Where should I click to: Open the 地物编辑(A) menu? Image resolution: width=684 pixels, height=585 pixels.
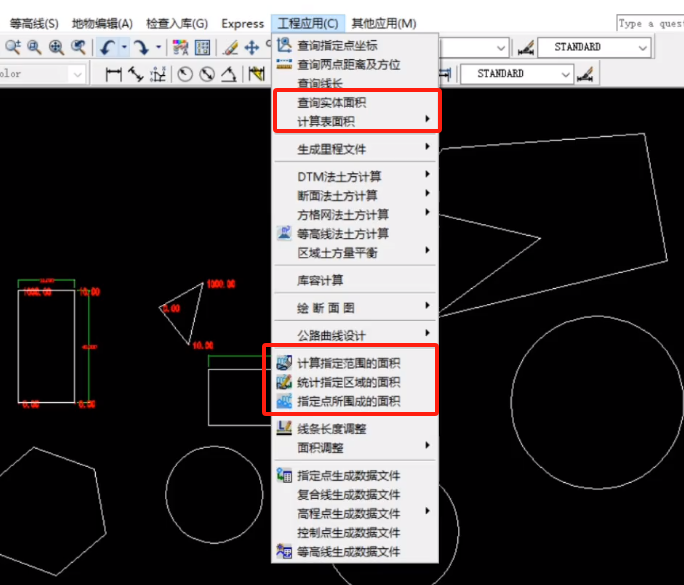(x=102, y=24)
